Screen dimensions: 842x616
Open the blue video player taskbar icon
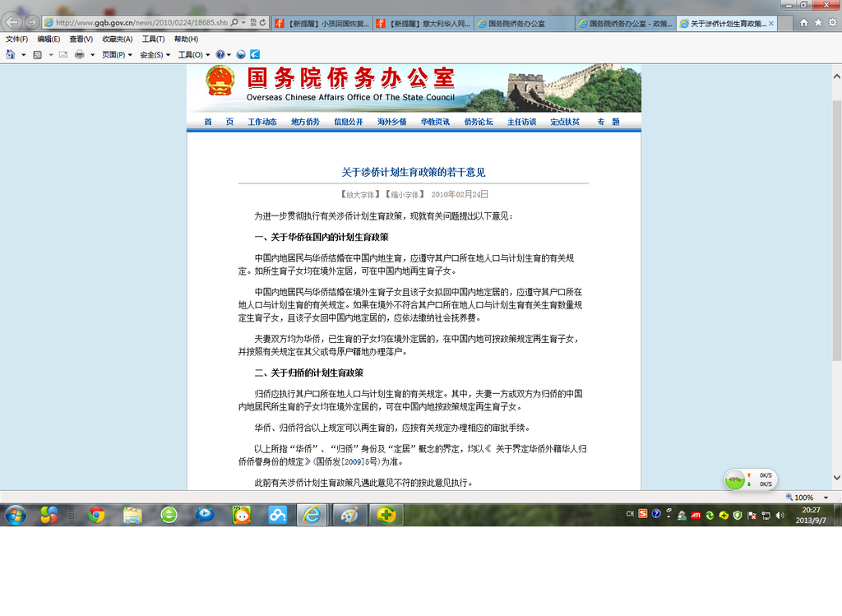click(205, 515)
